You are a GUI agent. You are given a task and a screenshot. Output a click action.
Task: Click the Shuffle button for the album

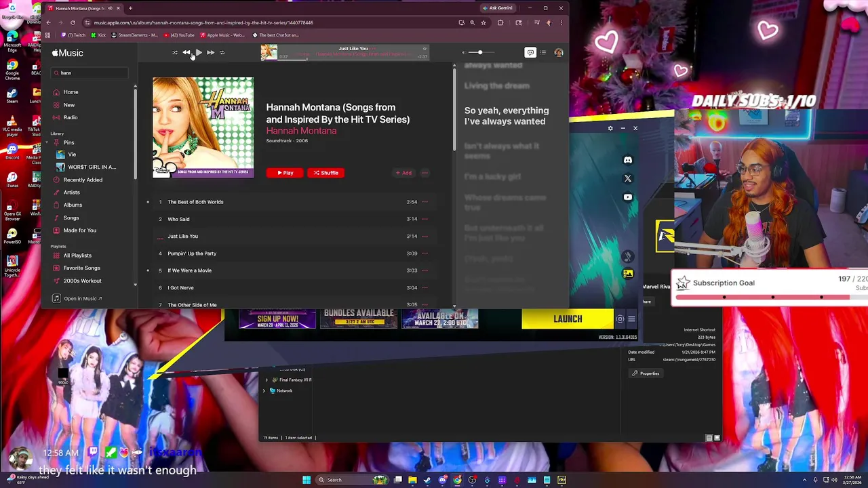[326, 173]
